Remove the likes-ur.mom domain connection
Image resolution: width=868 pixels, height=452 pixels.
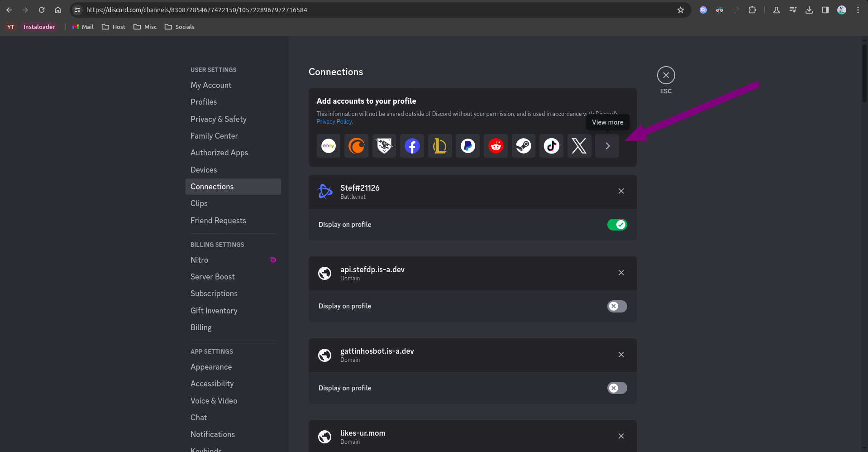click(621, 436)
